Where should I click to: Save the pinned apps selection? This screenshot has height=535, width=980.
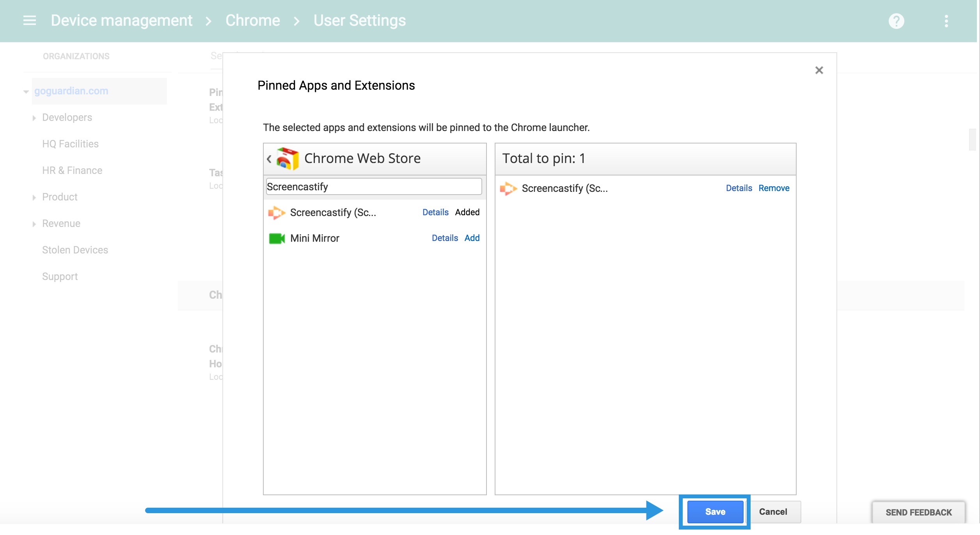click(715, 512)
